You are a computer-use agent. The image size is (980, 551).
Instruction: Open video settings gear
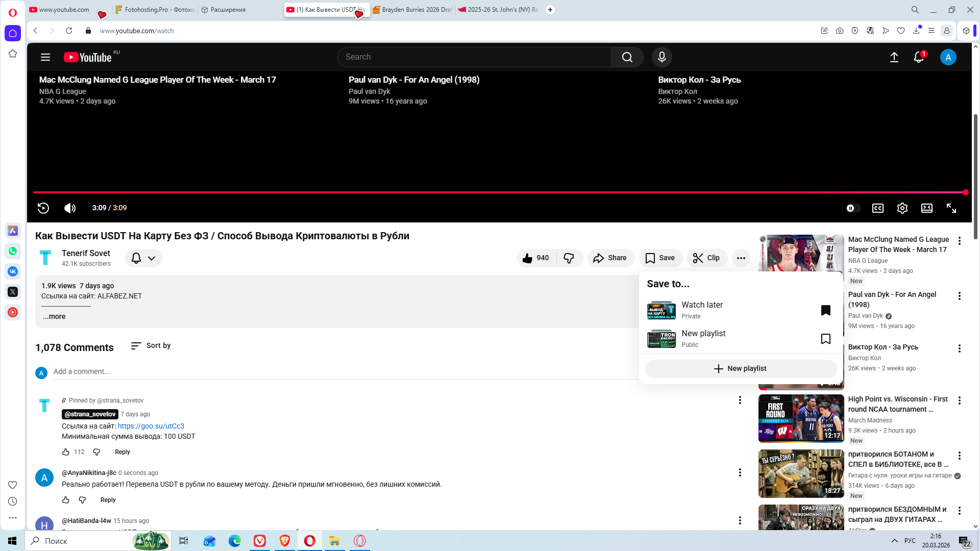tap(902, 208)
